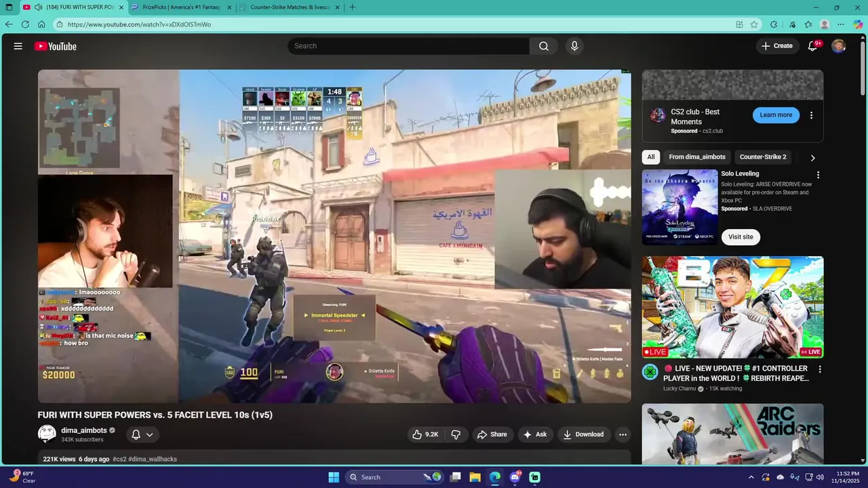This screenshot has width=868, height=488.
Task: Open Task View on the taskbar
Action: (456, 477)
